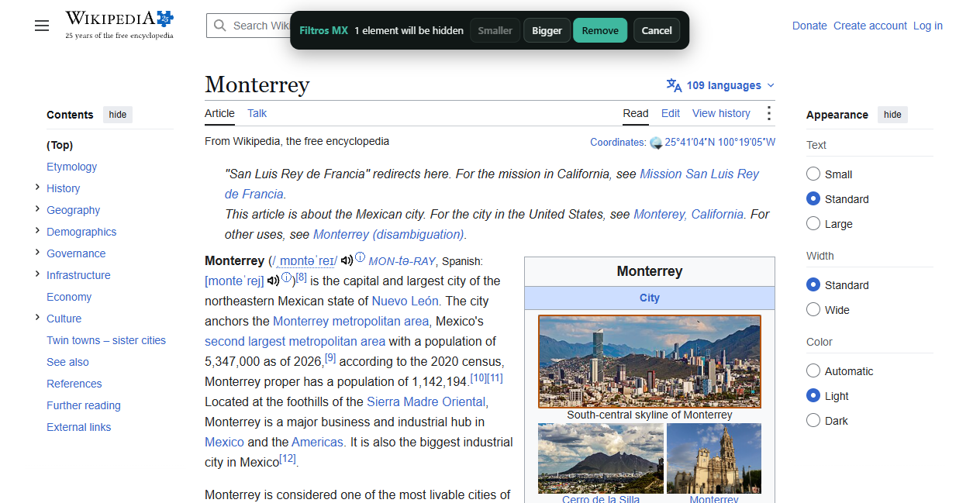Open the Monterrey cathedral photo
Viewport: 980px width, 503px height.
(x=714, y=458)
